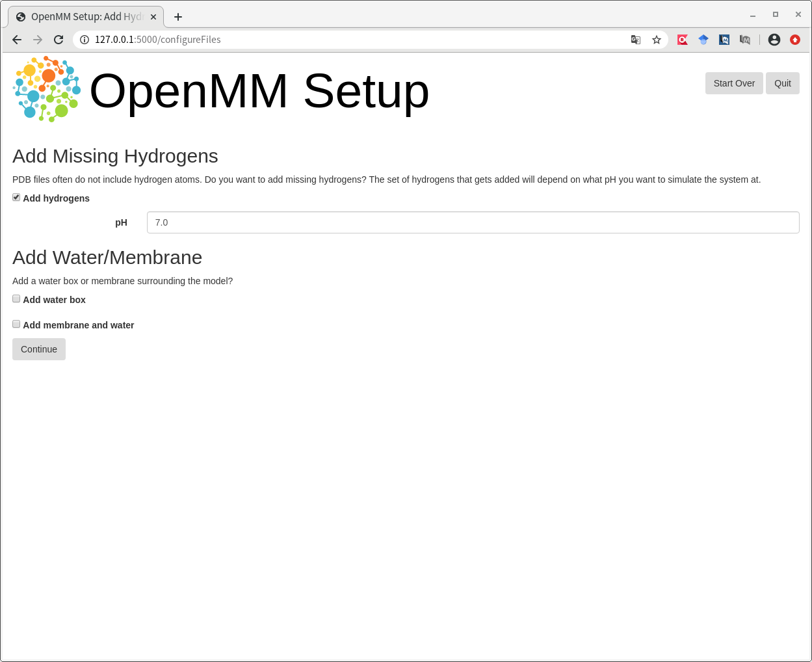Click the OpenMM molecule logo
Screen dimensions: 812x662
click(47, 90)
